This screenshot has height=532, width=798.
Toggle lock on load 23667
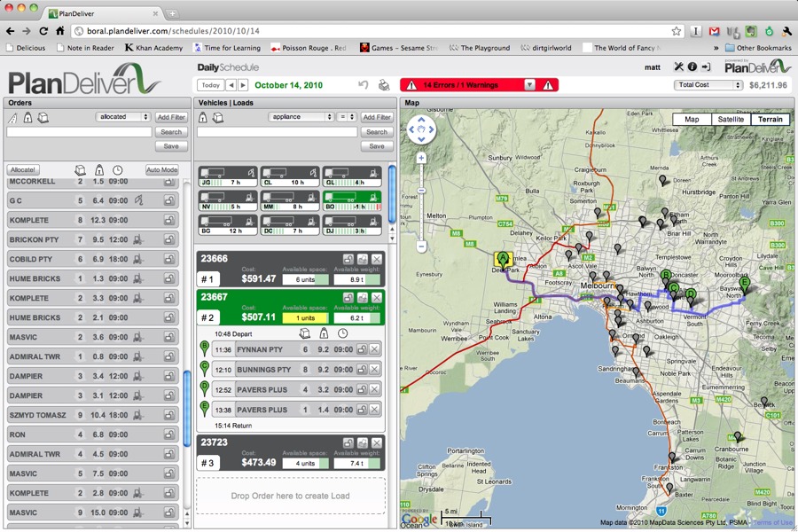[x=348, y=298]
